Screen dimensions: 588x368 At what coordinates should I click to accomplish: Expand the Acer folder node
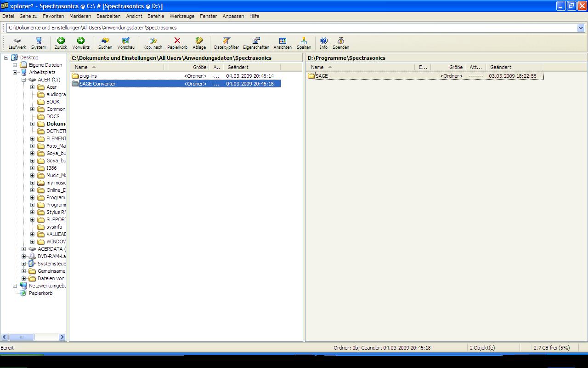tap(32, 87)
